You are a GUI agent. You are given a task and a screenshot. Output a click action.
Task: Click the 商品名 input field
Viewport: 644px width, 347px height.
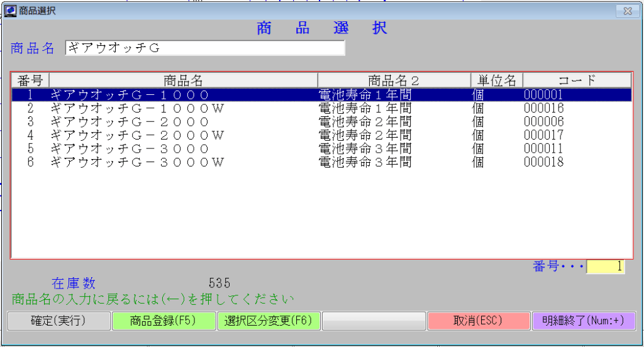tap(205, 48)
